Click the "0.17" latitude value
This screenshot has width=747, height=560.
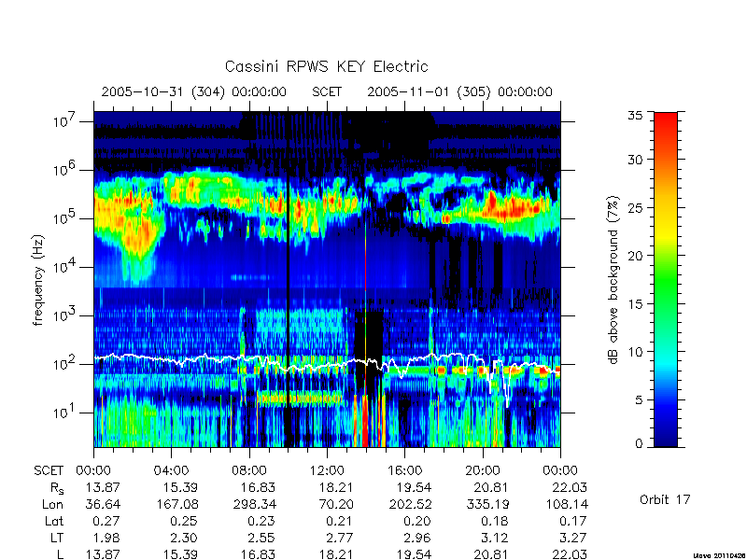[573, 521]
